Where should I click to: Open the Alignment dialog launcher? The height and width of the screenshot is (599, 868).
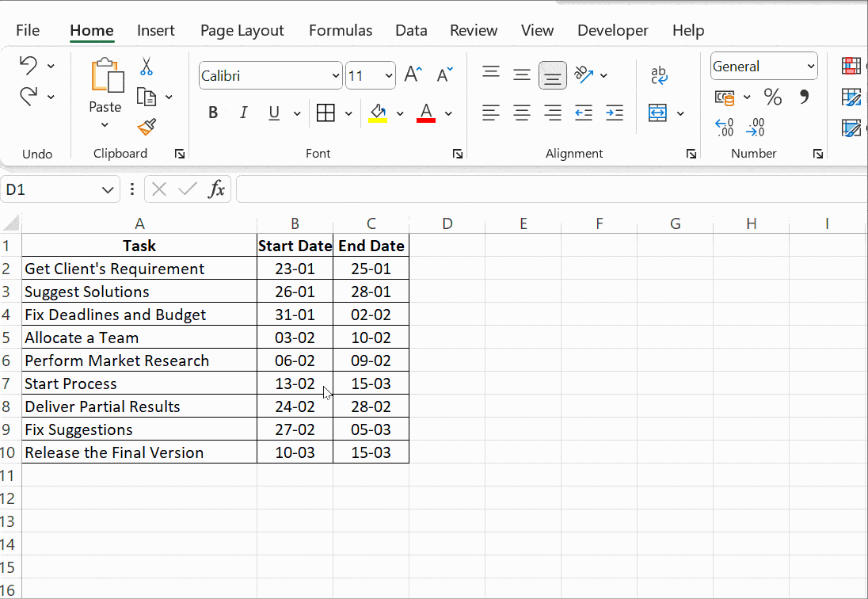click(x=691, y=154)
